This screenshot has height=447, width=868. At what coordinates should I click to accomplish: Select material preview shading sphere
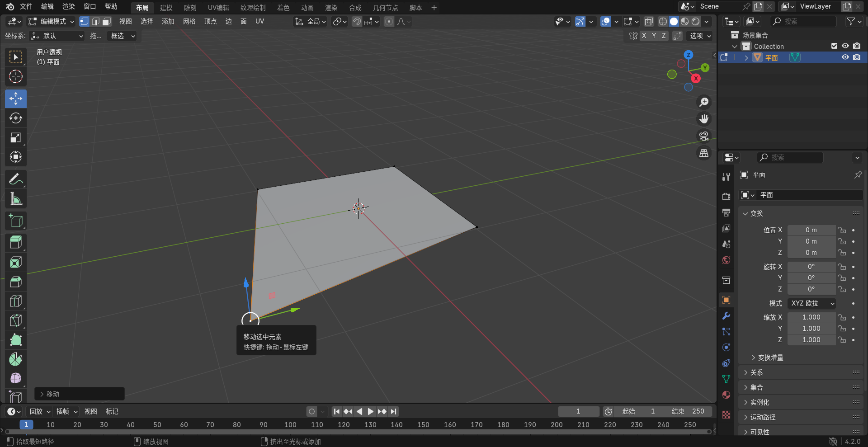685,21
